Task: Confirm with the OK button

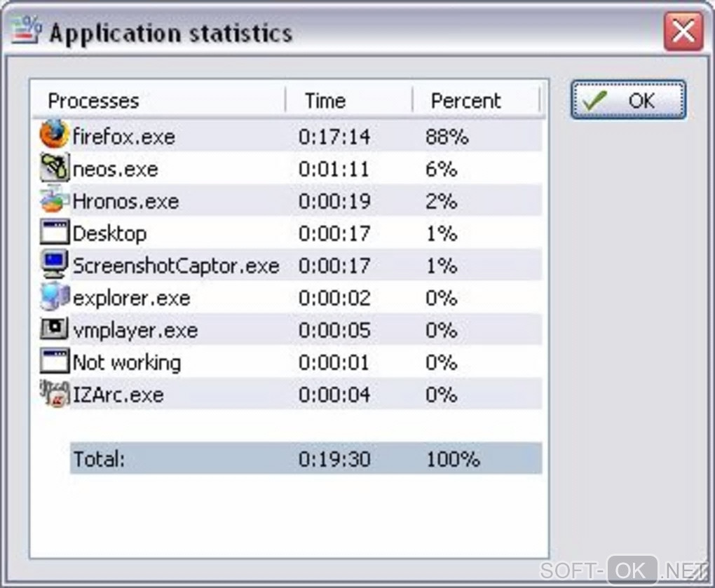Action: point(628,100)
